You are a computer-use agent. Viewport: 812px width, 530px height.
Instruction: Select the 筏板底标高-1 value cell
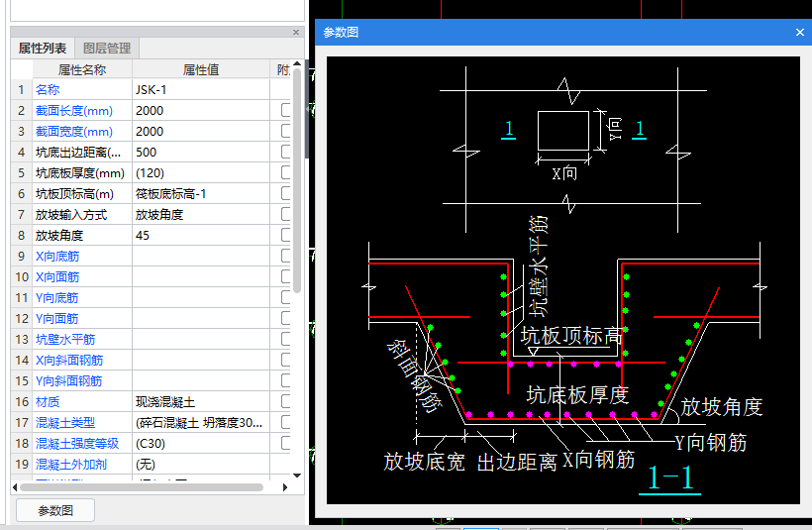pyautogui.click(x=201, y=193)
